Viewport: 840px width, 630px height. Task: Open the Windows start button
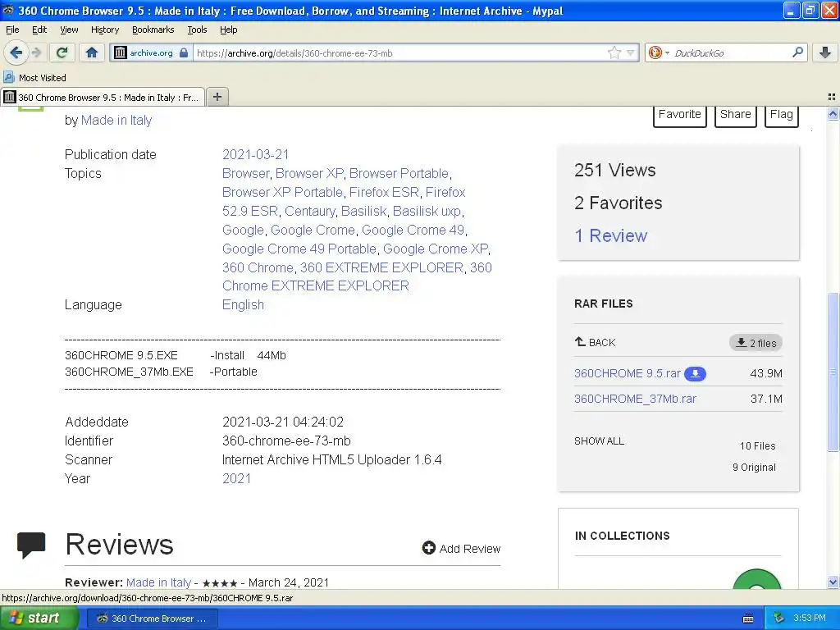39,618
